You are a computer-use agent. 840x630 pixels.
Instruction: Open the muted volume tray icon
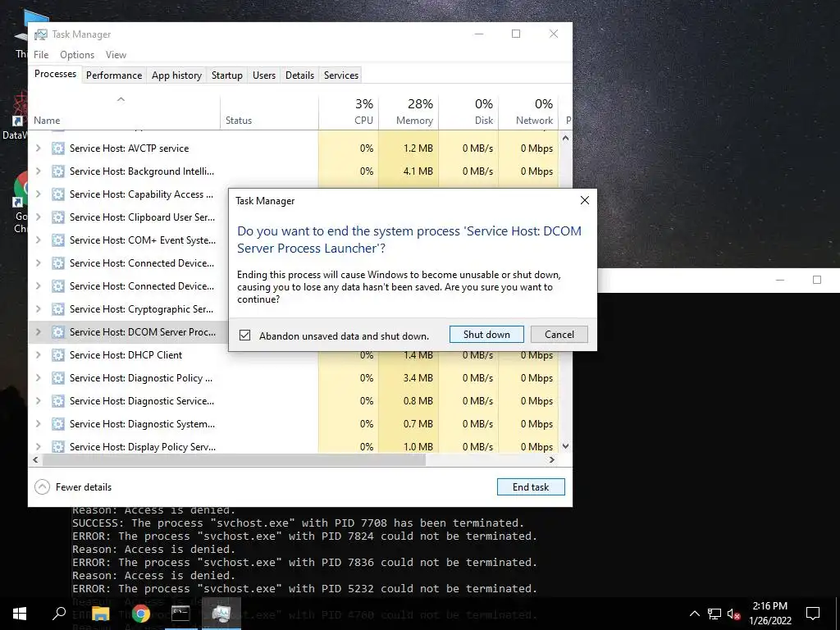coord(733,614)
